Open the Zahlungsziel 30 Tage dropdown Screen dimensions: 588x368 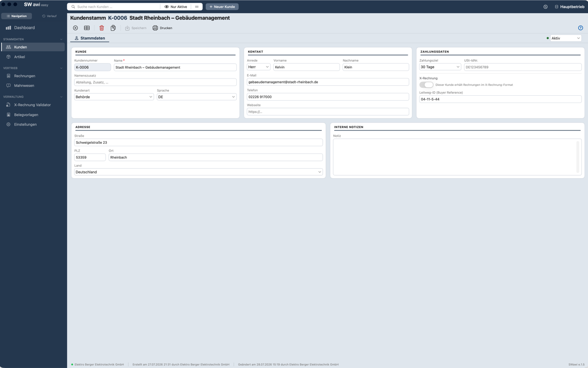[440, 67]
